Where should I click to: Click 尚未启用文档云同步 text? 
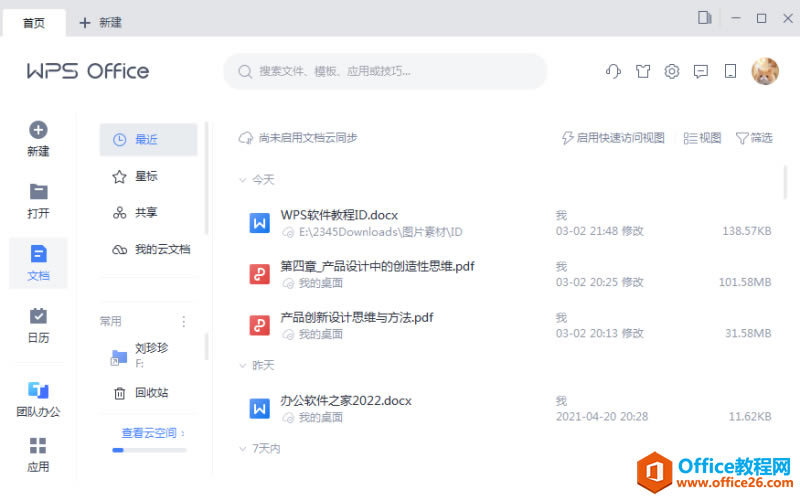[x=308, y=138]
